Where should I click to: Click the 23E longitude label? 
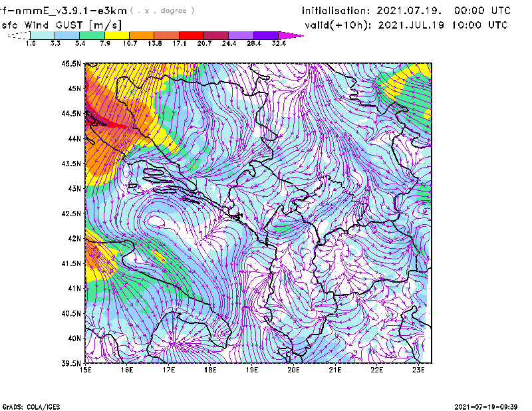[x=418, y=370]
